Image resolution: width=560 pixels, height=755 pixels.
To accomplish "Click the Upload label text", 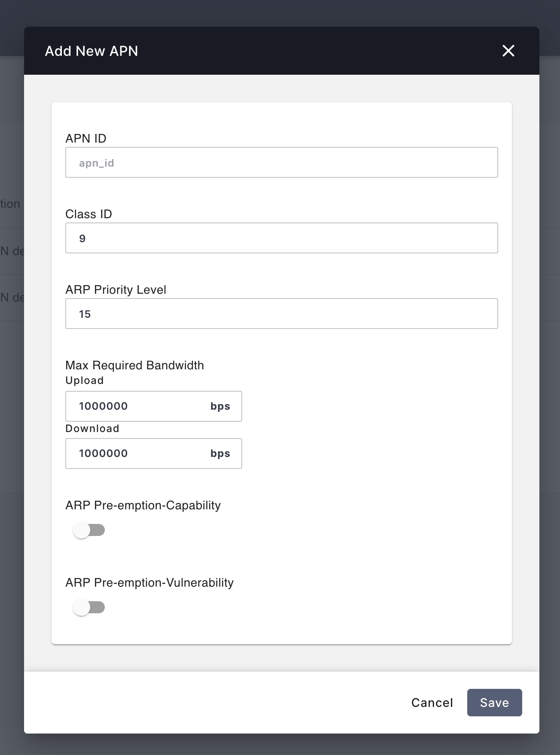I will click(x=85, y=380).
